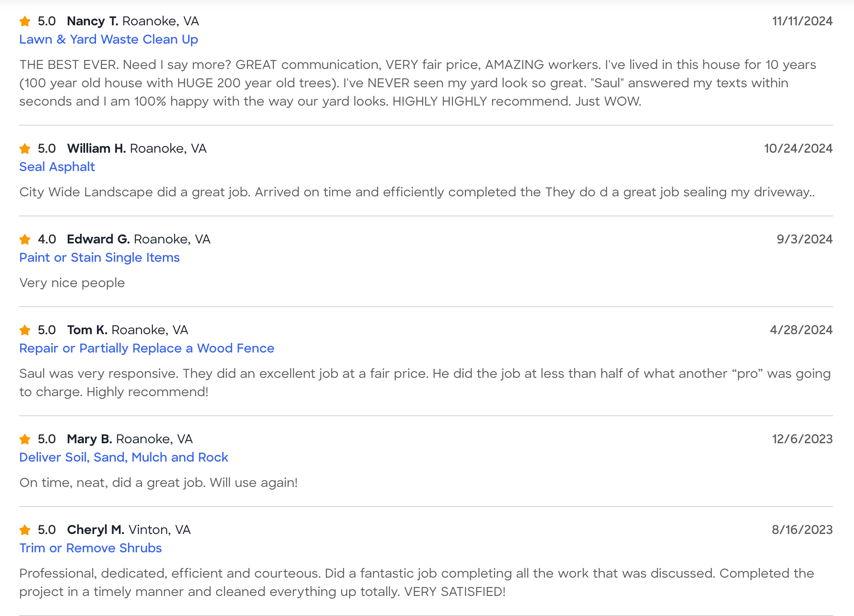854x616 pixels.
Task: Visit the Deliver Soil, Sand, Mulch and Rock link
Action: [124, 457]
